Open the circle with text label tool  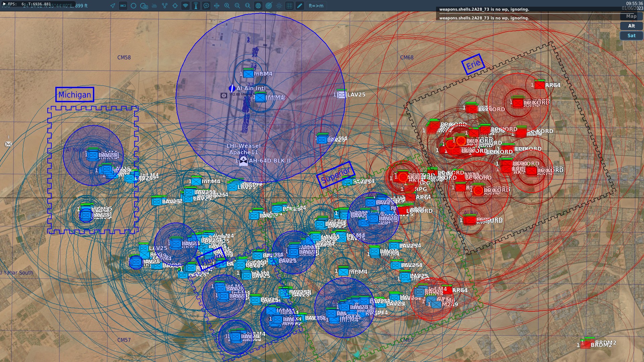144,6
